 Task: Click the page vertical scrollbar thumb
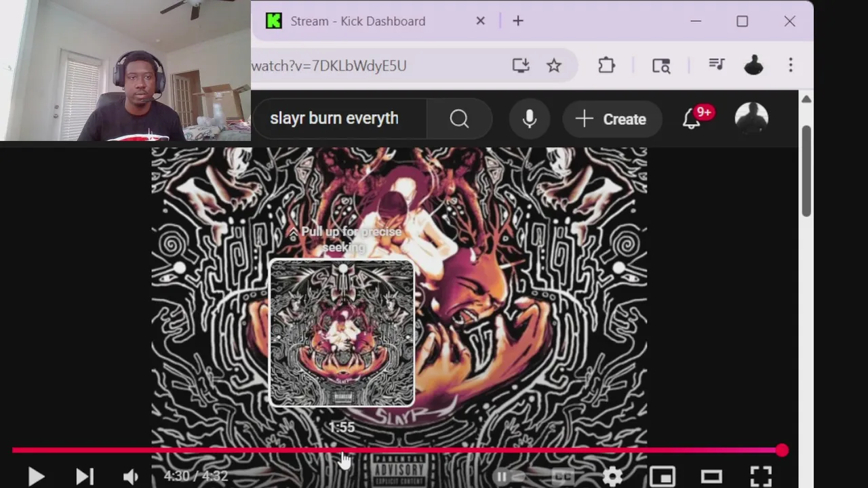(x=806, y=171)
